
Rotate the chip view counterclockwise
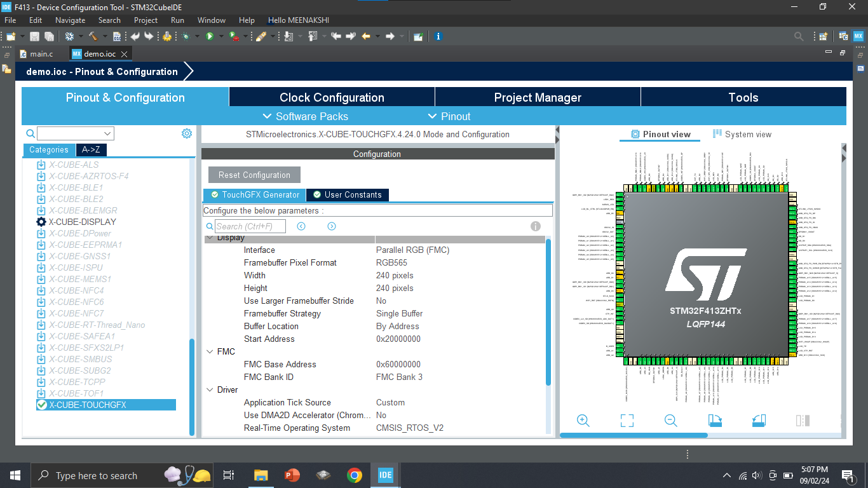pos(758,420)
